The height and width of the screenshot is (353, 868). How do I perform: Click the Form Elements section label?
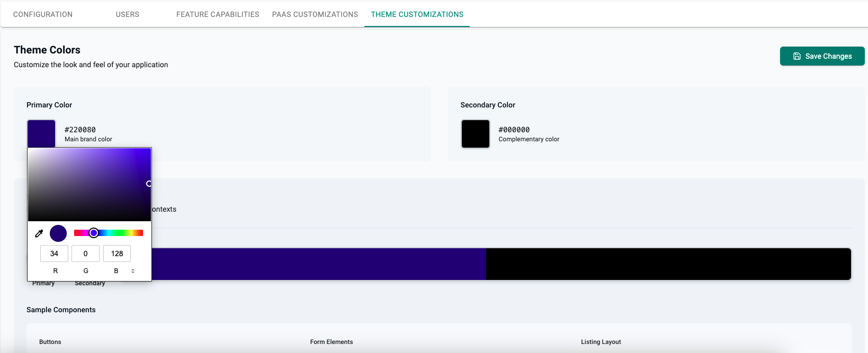pos(332,342)
